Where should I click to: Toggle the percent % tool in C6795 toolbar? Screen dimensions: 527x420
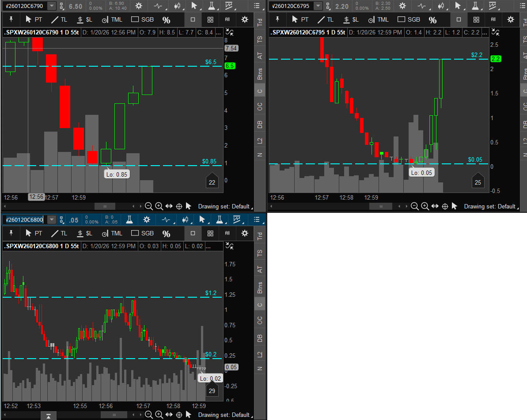point(432,20)
